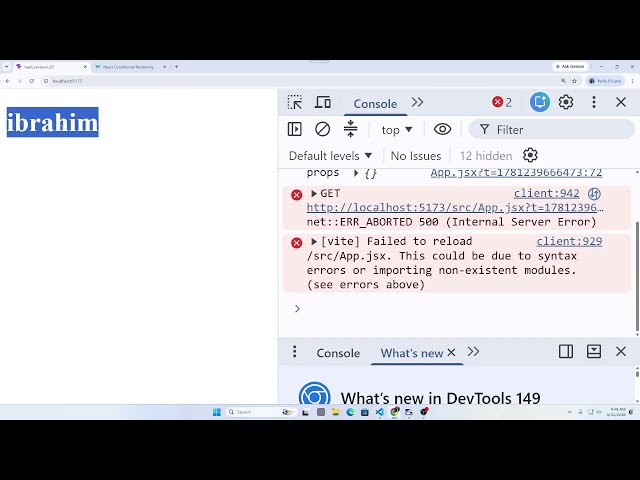Open the Windows Start menu
The image size is (640, 480).
click(217, 412)
